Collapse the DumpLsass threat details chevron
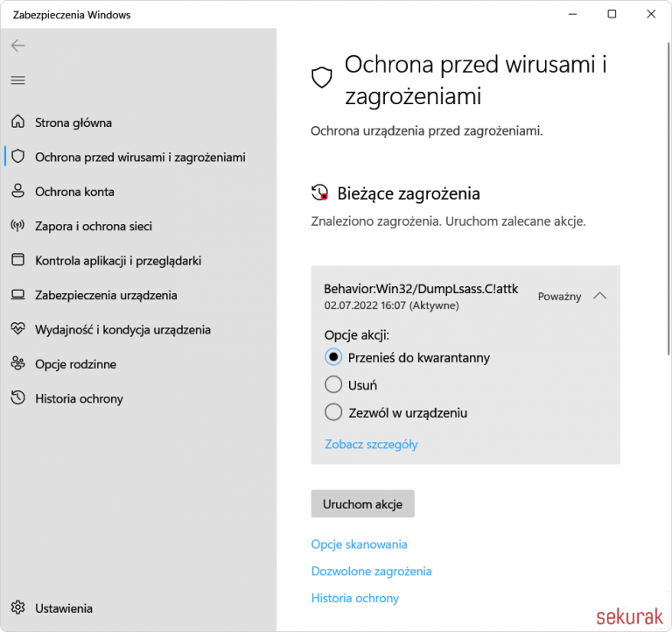 click(x=600, y=296)
